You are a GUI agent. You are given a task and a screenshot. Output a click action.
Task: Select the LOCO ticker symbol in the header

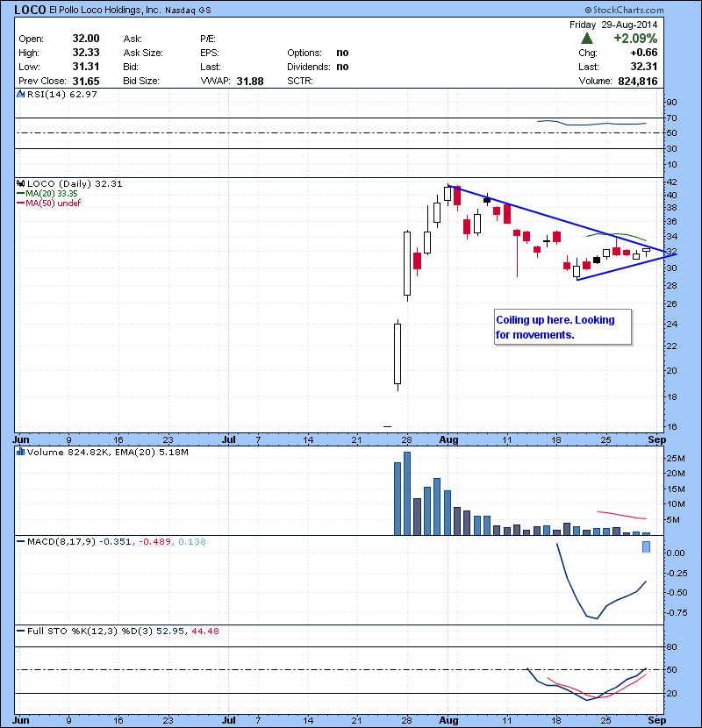pyautogui.click(x=30, y=10)
